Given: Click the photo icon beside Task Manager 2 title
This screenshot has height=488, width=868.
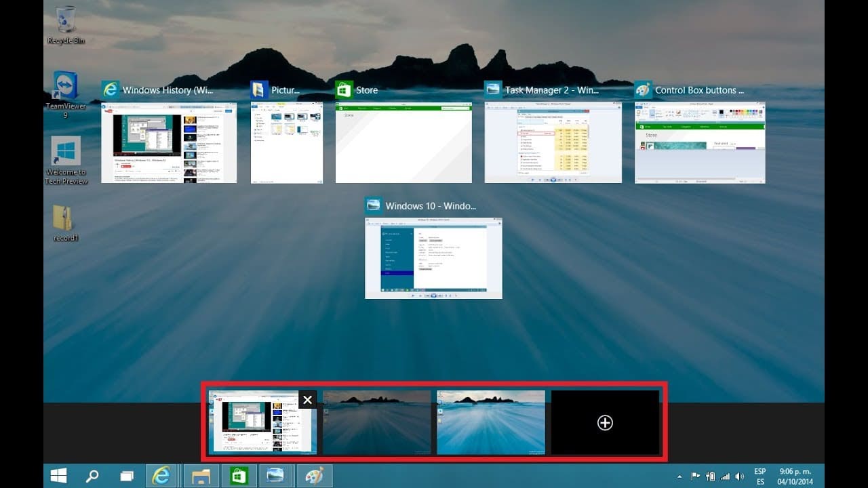Looking at the screenshot, I should coord(494,90).
